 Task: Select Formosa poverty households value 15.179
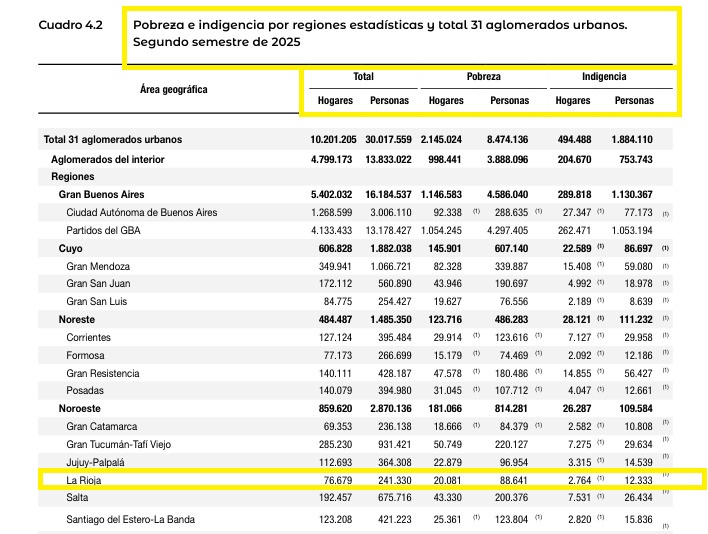coord(447,355)
